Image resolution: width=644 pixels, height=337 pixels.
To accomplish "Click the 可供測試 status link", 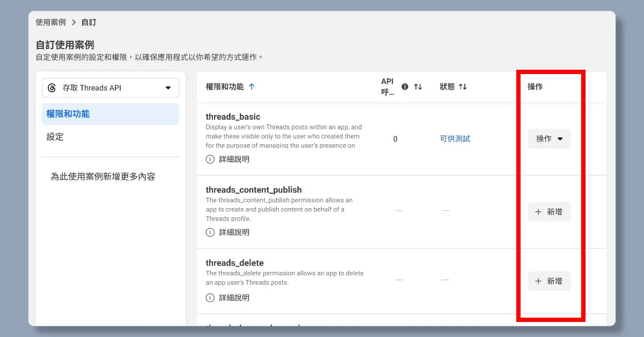I will coord(455,138).
